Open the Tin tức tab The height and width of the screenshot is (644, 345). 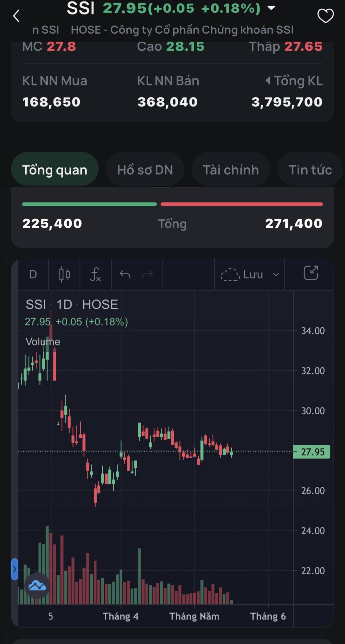pos(310,169)
